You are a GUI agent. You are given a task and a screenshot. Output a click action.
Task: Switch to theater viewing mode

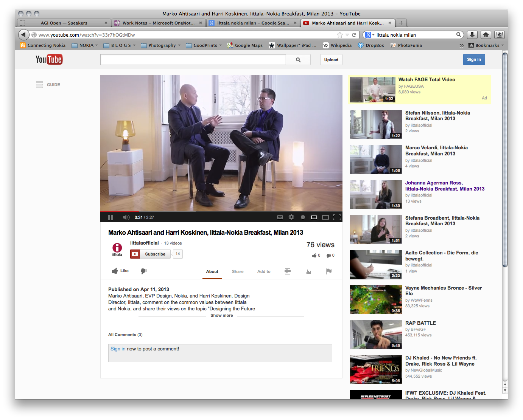click(x=325, y=217)
